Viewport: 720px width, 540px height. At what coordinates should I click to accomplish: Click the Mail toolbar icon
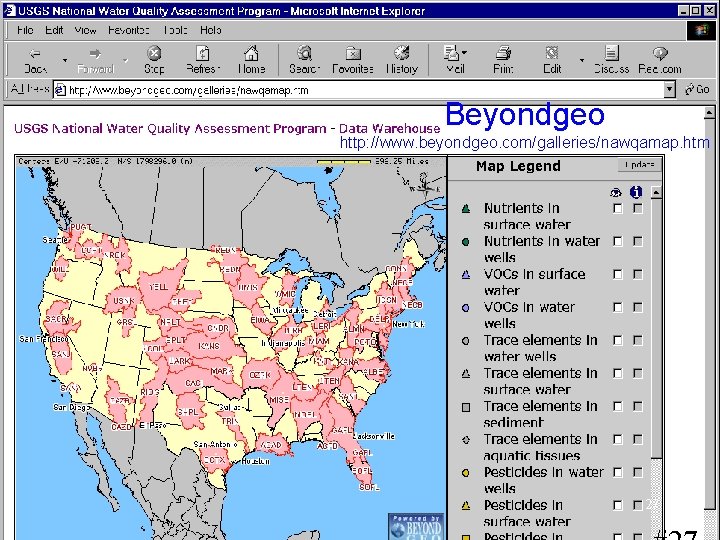[455, 60]
